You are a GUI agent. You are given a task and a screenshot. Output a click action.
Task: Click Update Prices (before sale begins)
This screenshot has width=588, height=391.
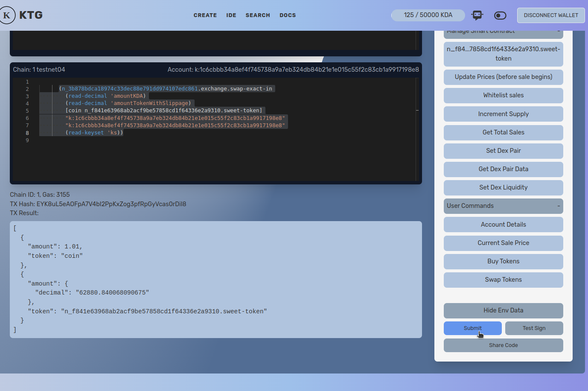[x=504, y=77]
